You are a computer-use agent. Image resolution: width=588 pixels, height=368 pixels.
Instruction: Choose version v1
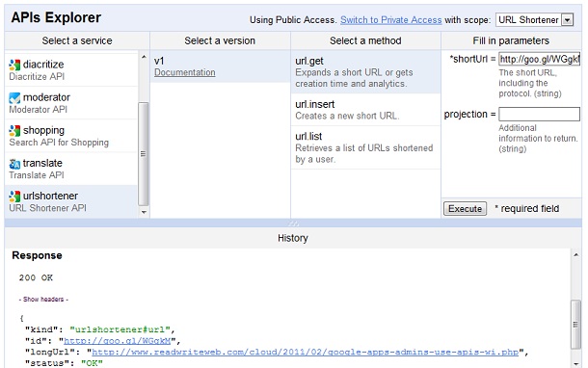click(159, 61)
